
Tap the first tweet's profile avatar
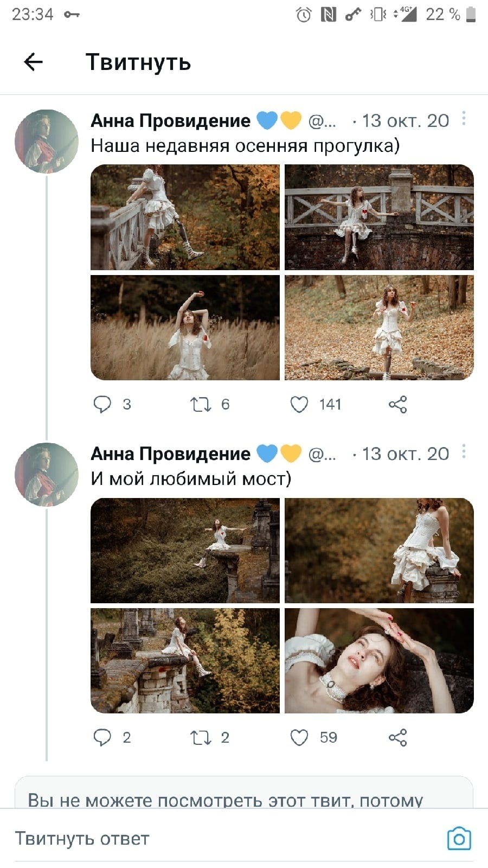47,142
